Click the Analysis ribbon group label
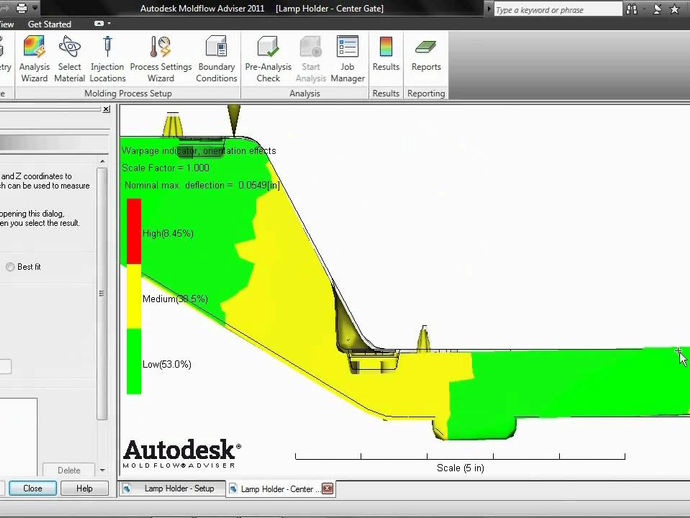This screenshot has width=690, height=518. point(305,93)
